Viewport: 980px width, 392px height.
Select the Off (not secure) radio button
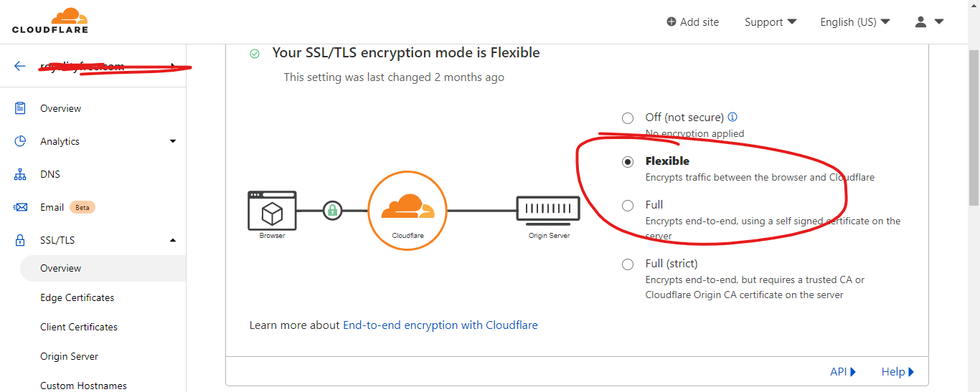point(628,118)
